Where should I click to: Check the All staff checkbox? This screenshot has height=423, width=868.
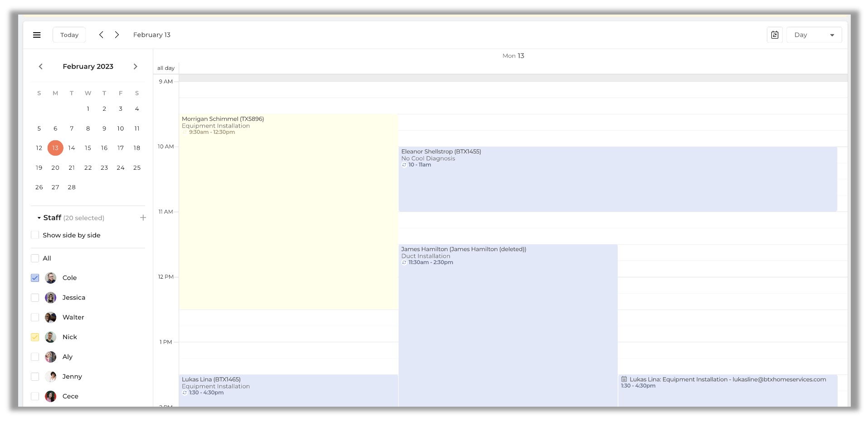pos(35,258)
